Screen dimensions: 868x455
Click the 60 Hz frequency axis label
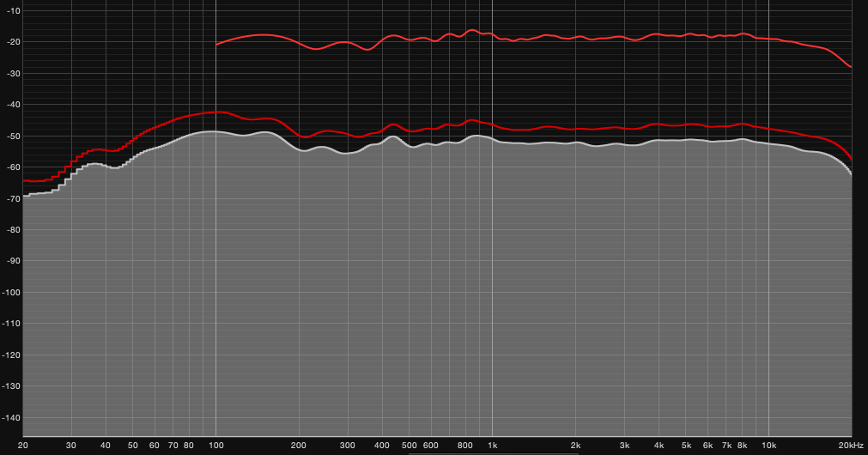(x=155, y=445)
